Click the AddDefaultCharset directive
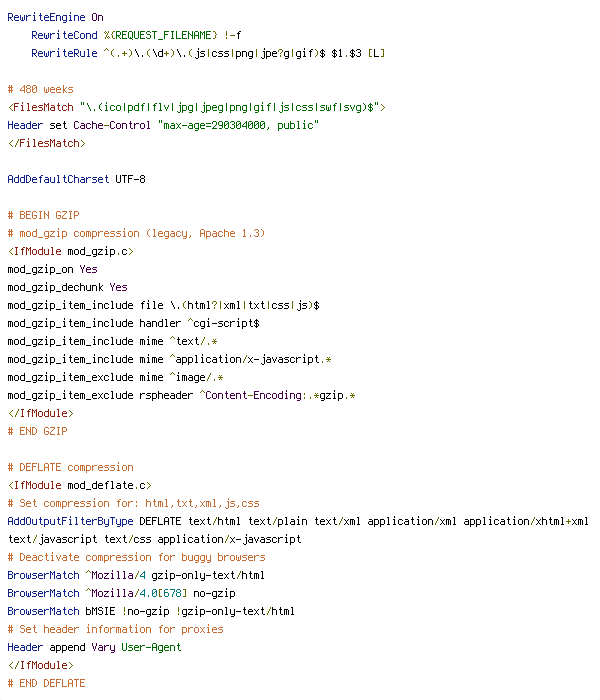The image size is (600, 700). (58, 179)
